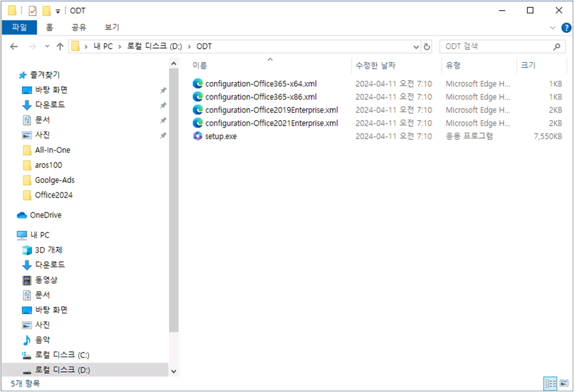
Task: Click the New Folder icon in the title bar
Action: point(47,11)
